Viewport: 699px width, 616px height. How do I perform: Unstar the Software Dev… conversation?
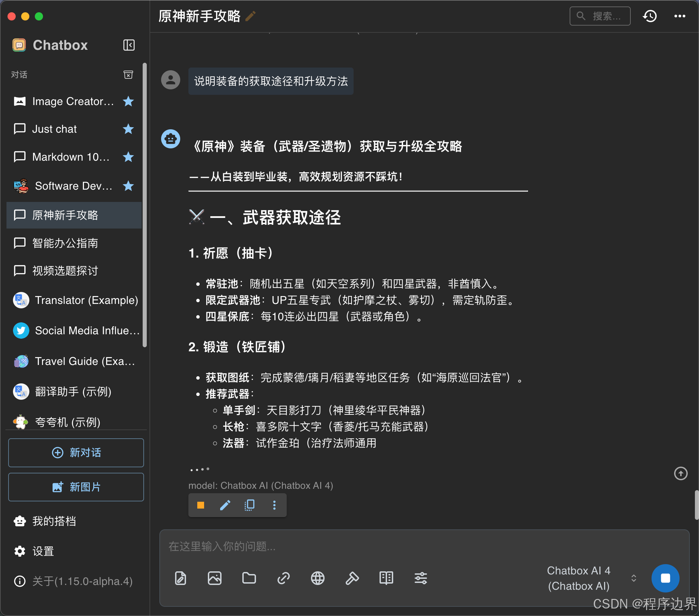128,186
